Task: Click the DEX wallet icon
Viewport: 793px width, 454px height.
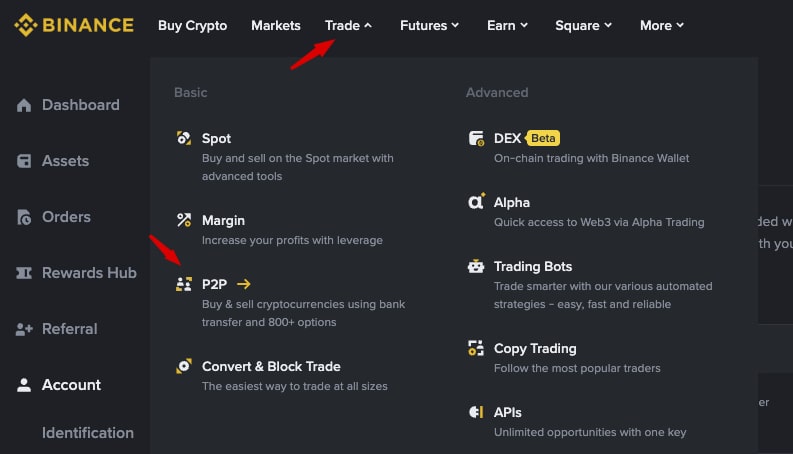Action: (x=476, y=138)
